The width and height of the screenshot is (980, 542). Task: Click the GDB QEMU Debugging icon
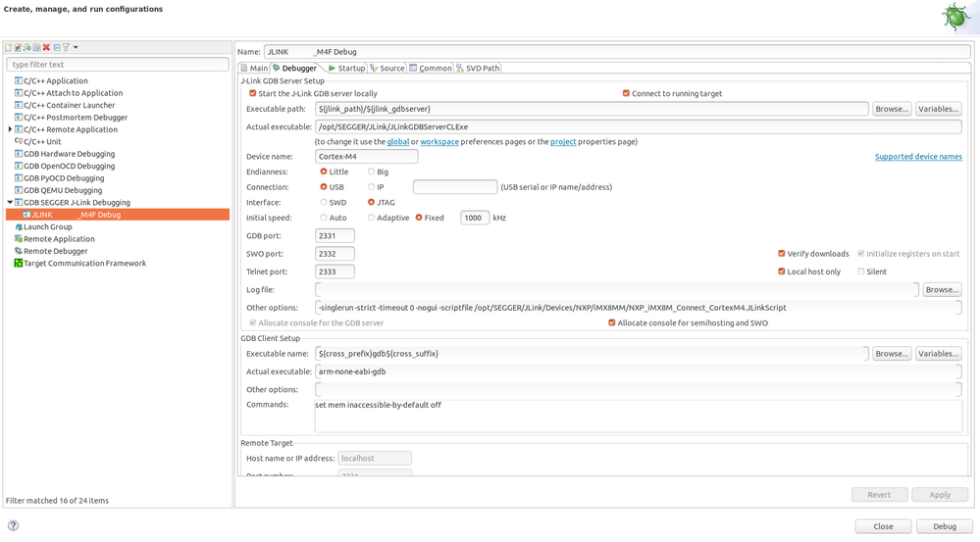pos(19,190)
